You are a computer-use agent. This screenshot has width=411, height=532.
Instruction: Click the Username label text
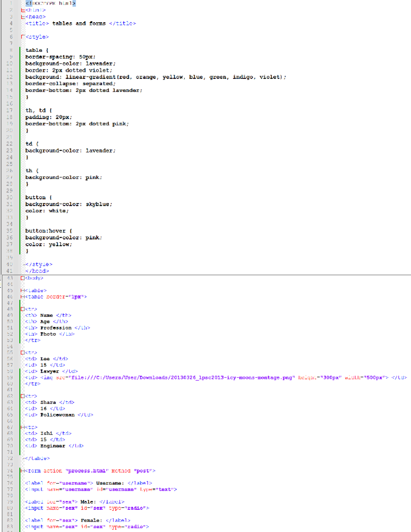pos(110,483)
